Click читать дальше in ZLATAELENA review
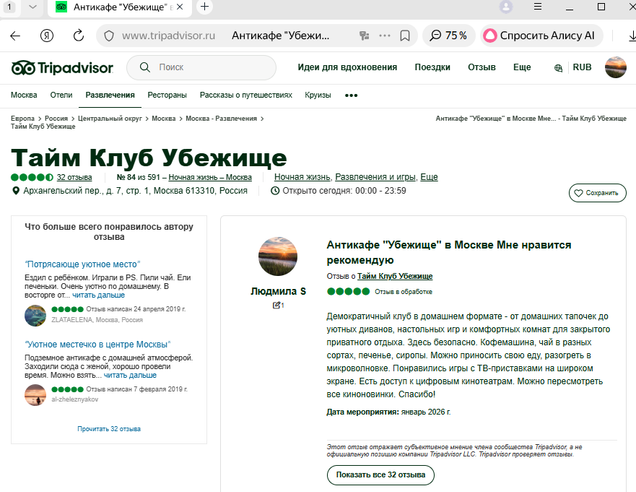Screen dimensions: 636x492 click(99, 295)
